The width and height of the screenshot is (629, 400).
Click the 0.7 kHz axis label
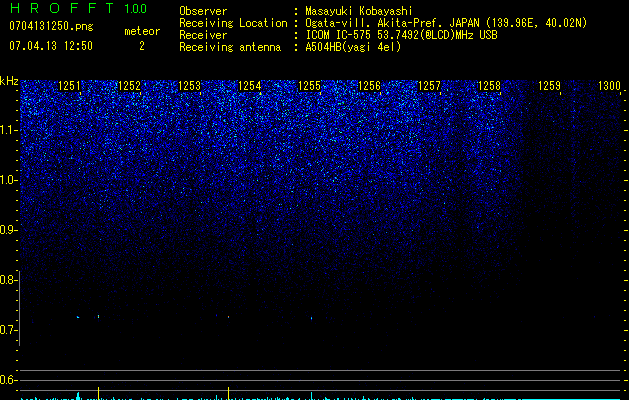8,330
